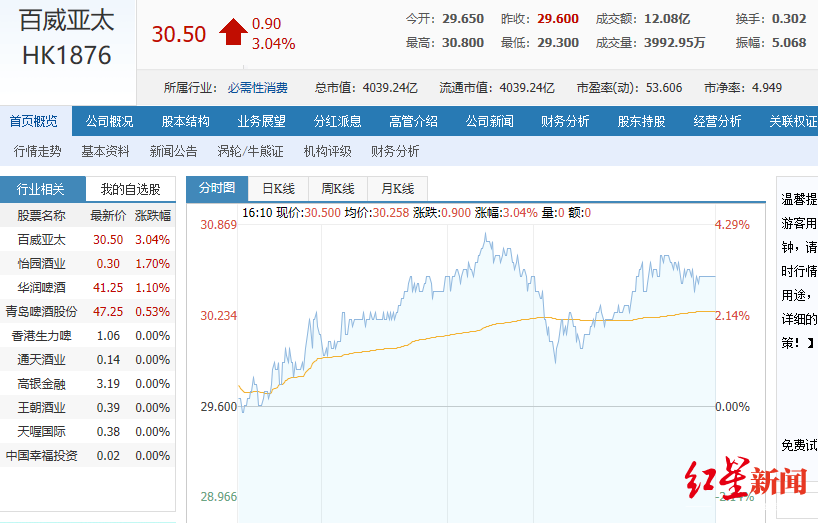This screenshot has height=523, width=818.
Task: Open 财务分析 in the blue navigation bar
Action: tap(565, 121)
